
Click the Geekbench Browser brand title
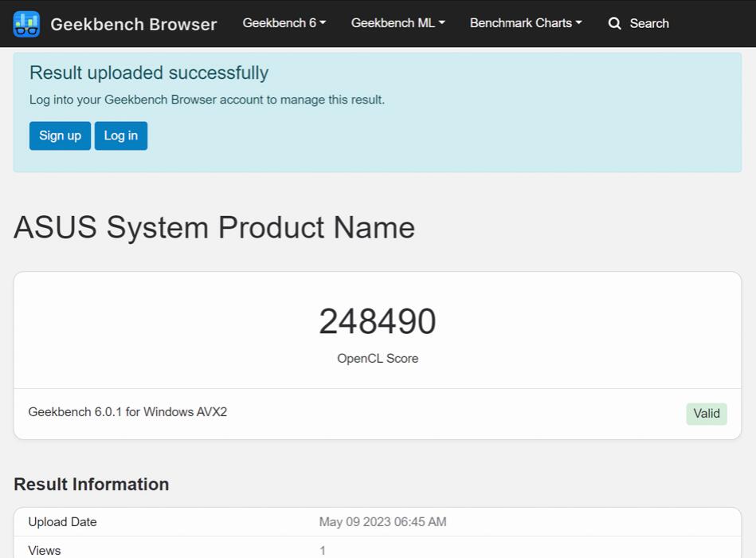pos(133,24)
